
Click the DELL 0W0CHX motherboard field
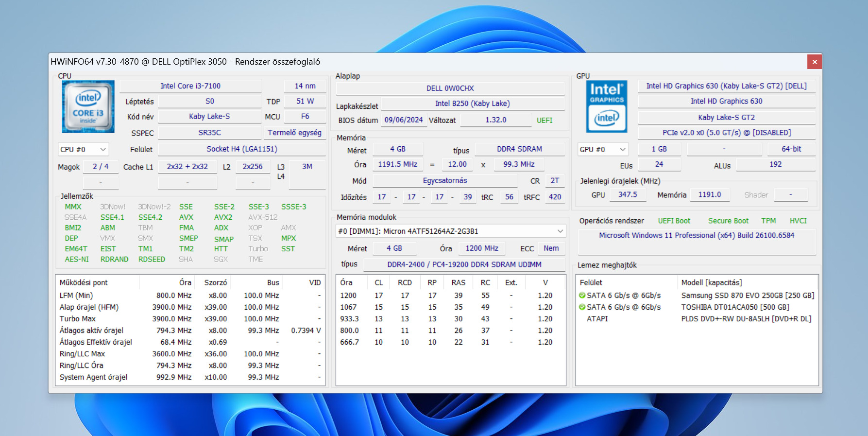coord(450,88)
